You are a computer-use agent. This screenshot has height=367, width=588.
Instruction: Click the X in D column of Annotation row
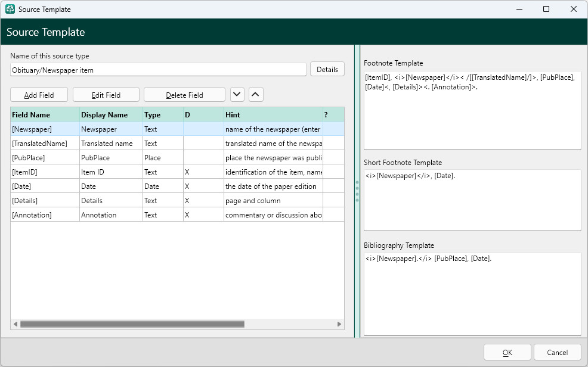click(x=187, y=214)
